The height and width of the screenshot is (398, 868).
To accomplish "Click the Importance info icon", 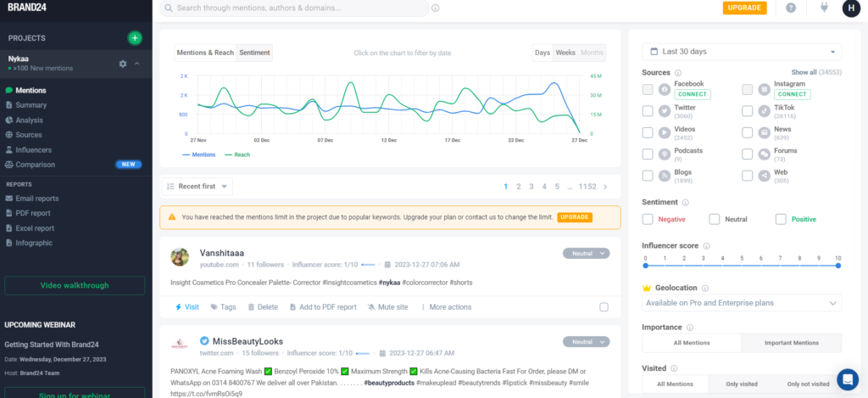I will tap(689, 328).
